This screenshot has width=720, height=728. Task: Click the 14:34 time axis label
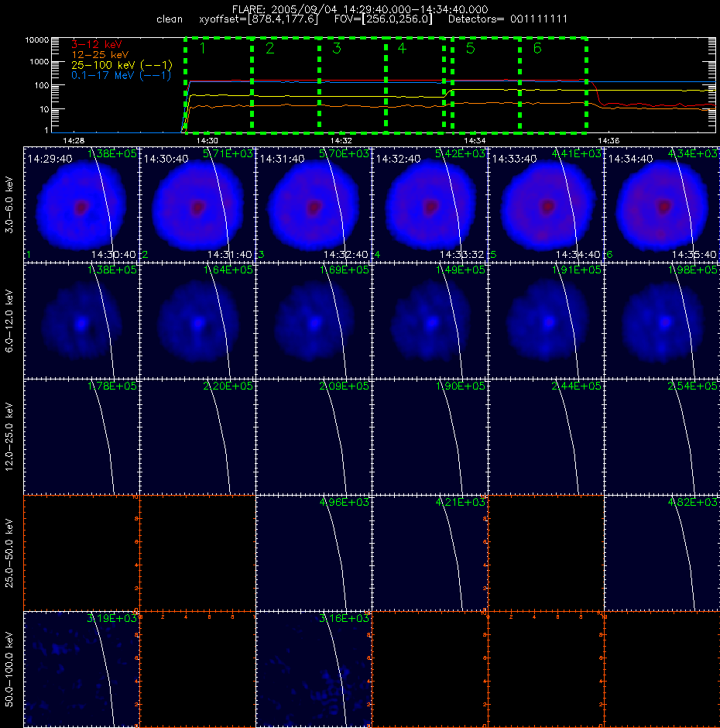[475, 140]
